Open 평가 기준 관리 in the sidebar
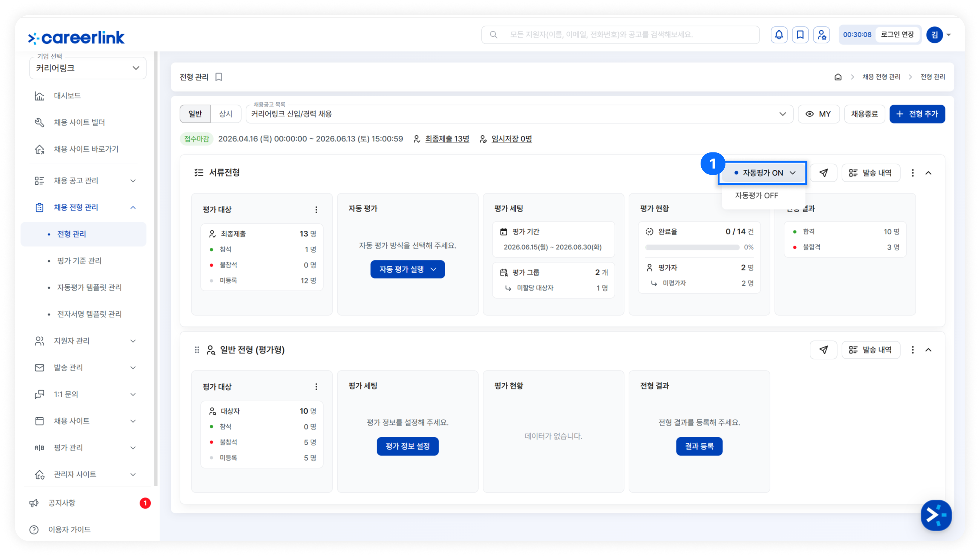 point(79,261)
